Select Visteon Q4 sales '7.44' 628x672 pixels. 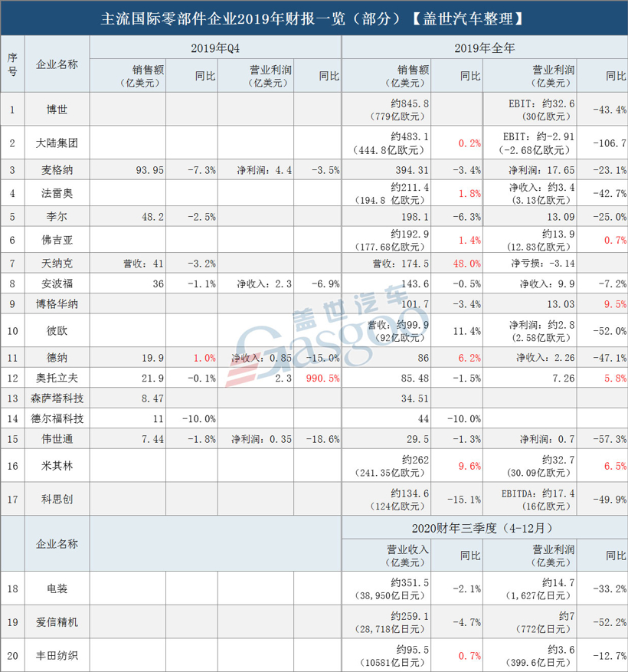click(x=153, y=439)
